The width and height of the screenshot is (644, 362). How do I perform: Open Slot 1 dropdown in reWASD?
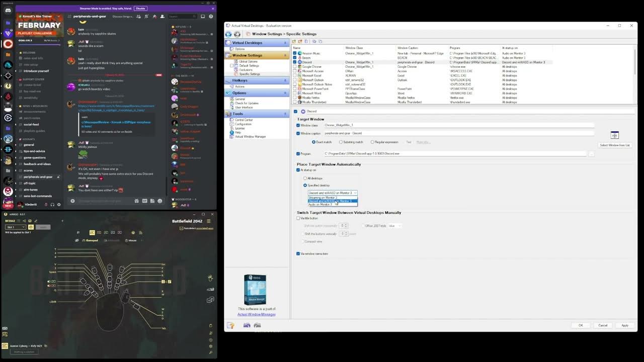(x=15, y=227)
